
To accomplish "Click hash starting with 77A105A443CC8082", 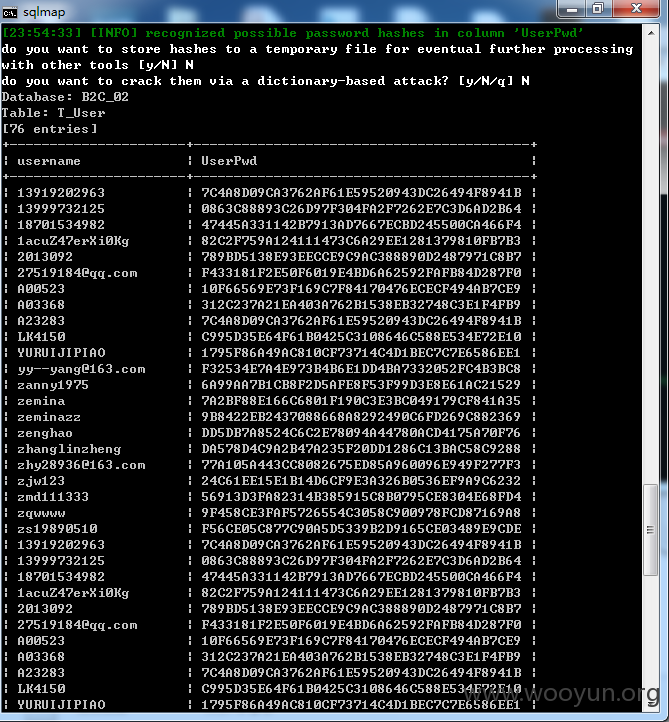I will (361, 465).
